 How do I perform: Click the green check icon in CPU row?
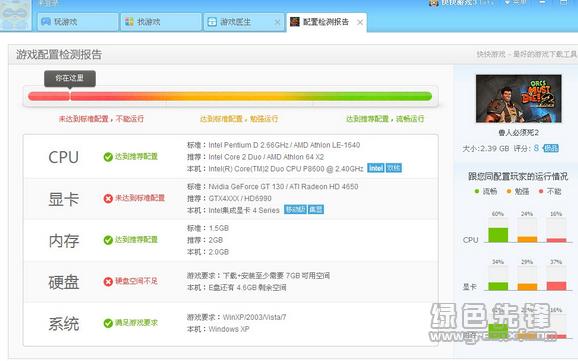(x=108, y=157)
